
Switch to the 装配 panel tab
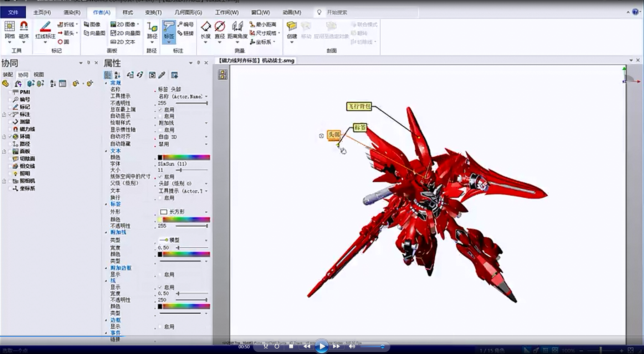8,75
